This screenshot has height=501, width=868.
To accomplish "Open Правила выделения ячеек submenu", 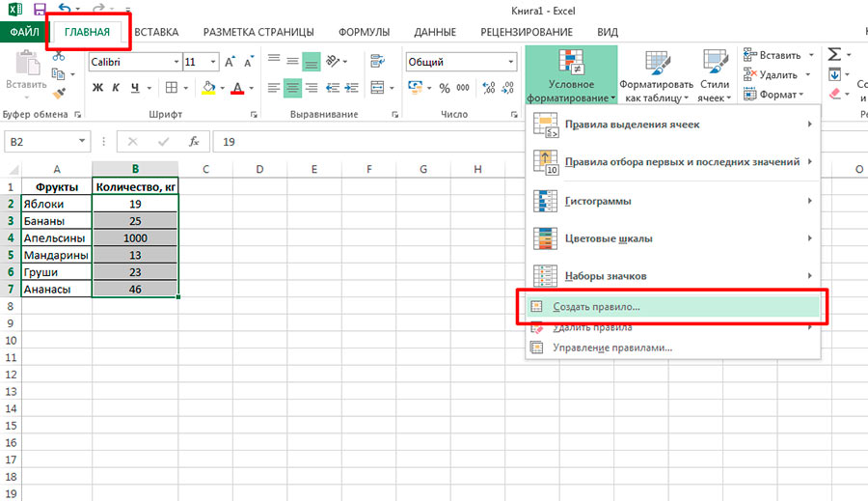I will [672, 125].
